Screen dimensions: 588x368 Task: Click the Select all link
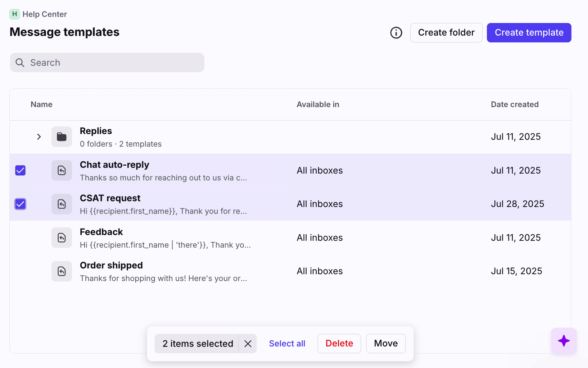coord(287,344)
